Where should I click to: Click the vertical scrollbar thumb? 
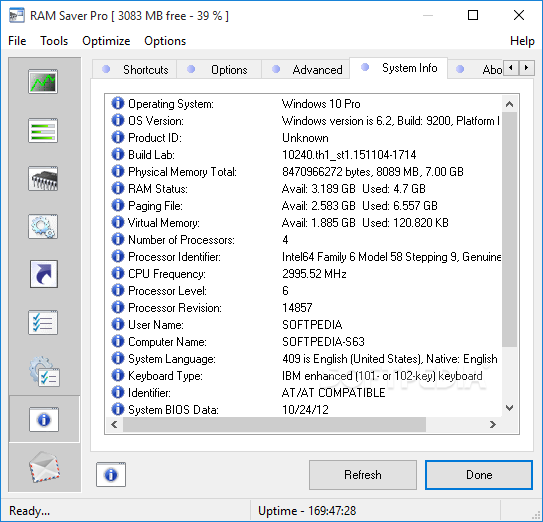tap(509, 229)
